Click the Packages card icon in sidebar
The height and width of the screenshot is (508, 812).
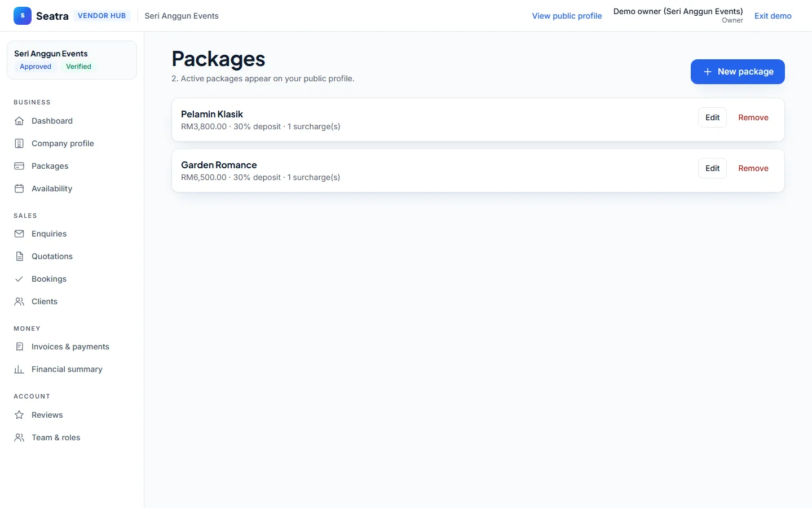click(x=19, y=166)
